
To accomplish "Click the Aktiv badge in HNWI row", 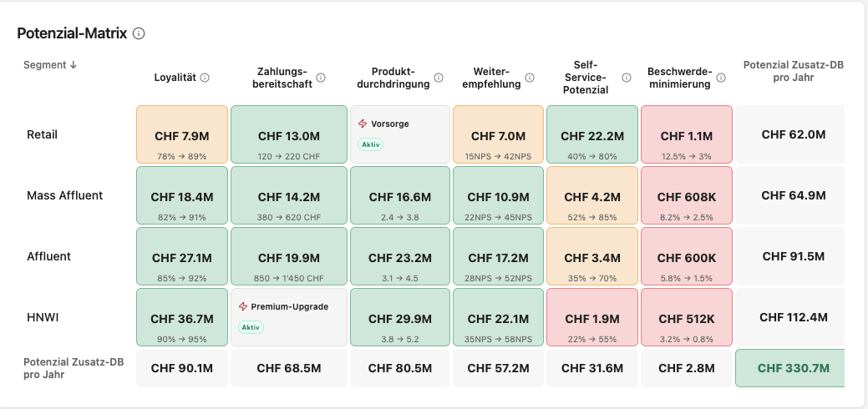I will tap(251, 327).
